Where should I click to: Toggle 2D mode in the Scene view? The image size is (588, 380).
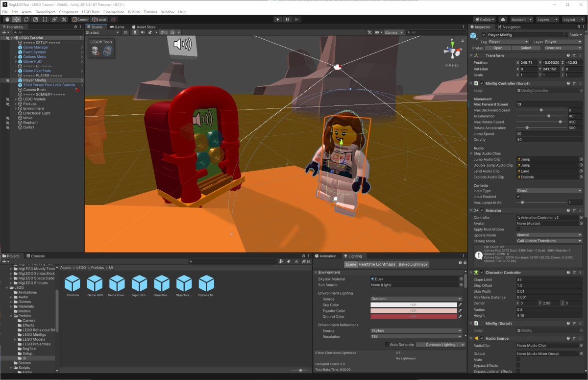point(126,32)
